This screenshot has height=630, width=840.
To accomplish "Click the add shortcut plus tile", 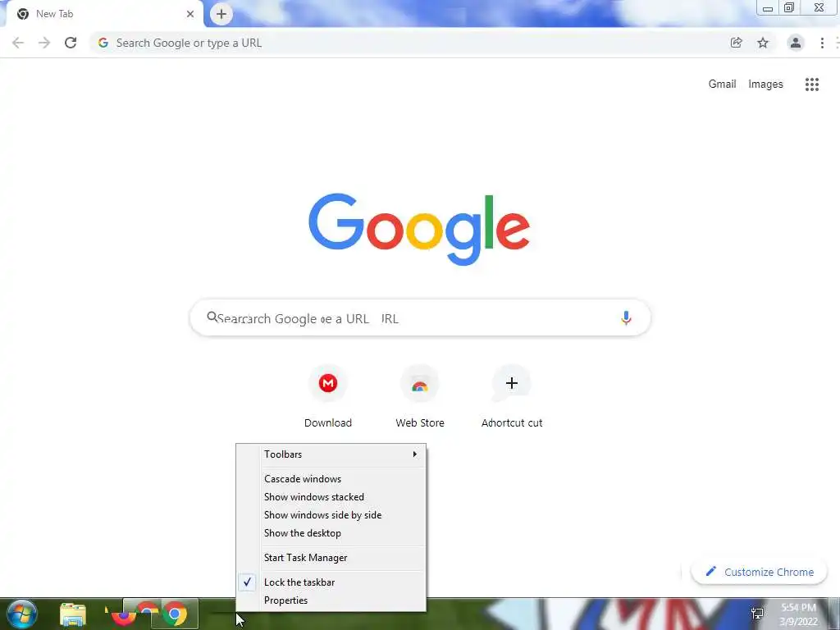I will (512, 397).
